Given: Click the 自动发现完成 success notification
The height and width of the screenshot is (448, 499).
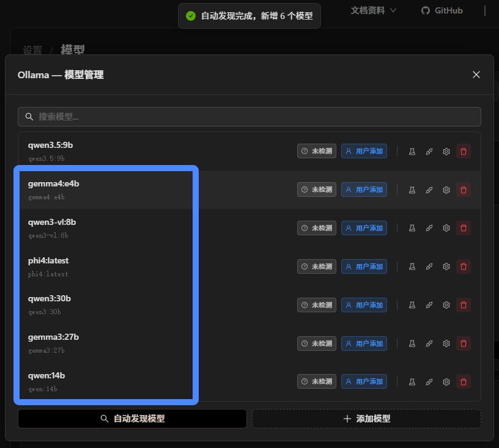Looking at the screenshot, I should [x=250, y=16].
